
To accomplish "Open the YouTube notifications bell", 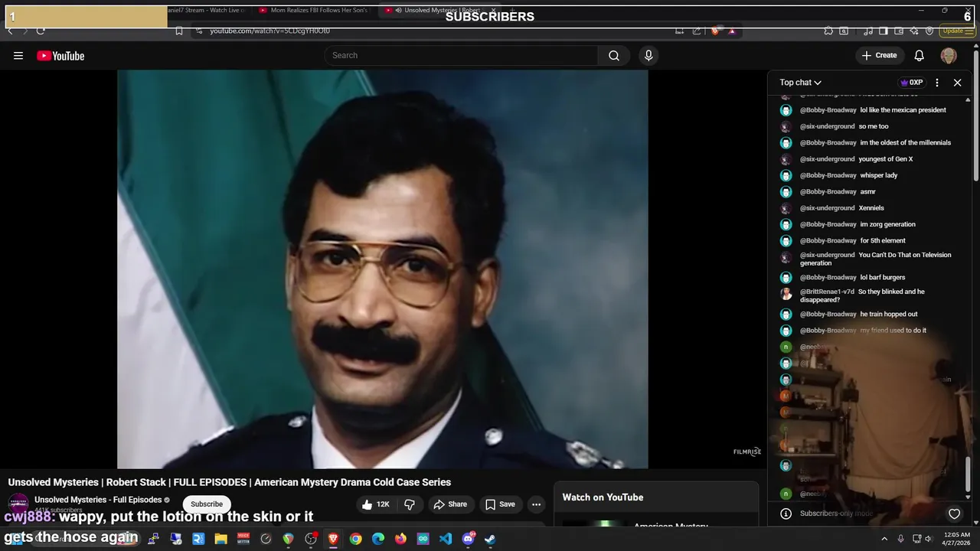I will point(920,55).
